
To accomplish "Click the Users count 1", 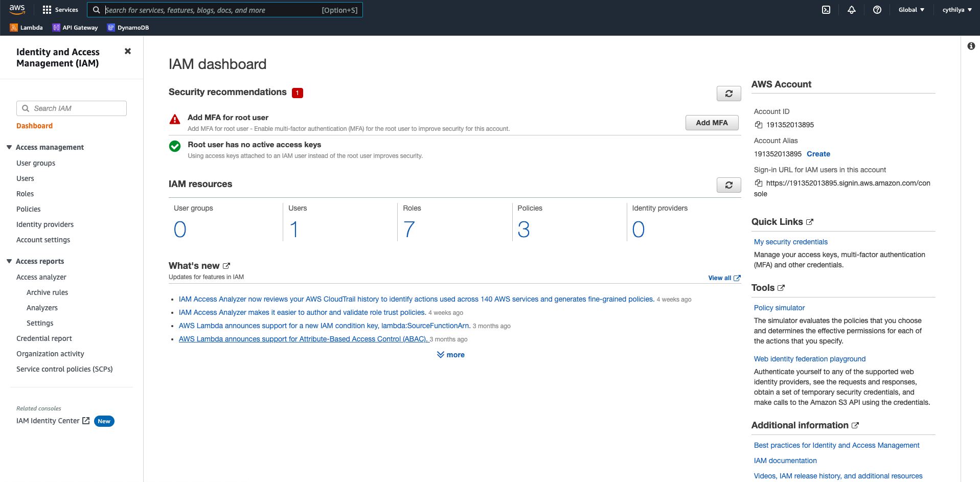I will [x=294, y=229].
